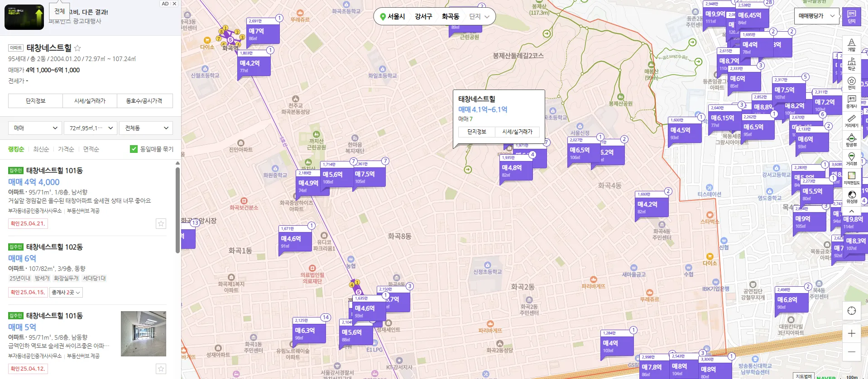Switch to the 시세/실거래가 tab in sidebar
The image size is (868, 379).
point(90,101)
